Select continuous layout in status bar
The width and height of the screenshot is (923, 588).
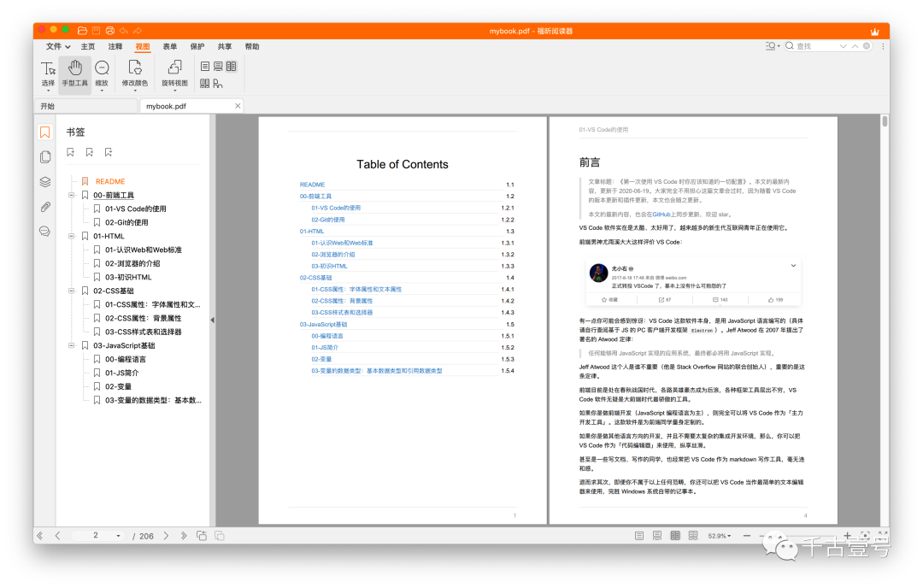click(x=657, y=536)
